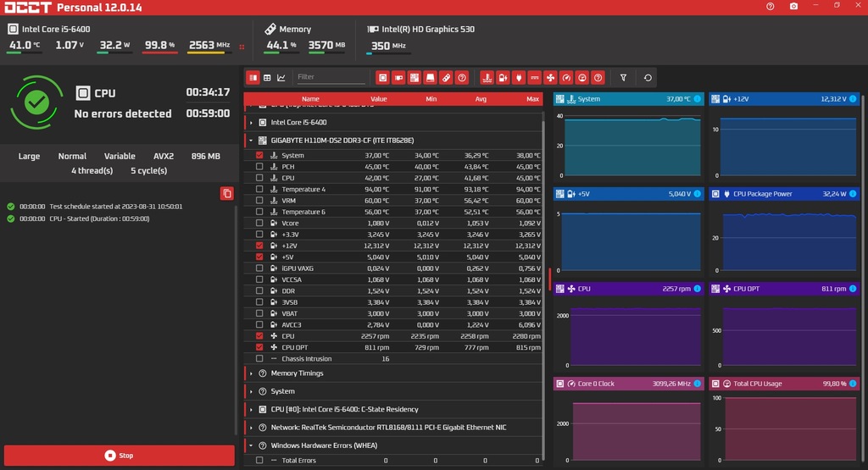Screen dimensions: 868x470
Task: Click the CPU Package Power graph info dot
Action: pyautogui.click(x=854, y=194)
